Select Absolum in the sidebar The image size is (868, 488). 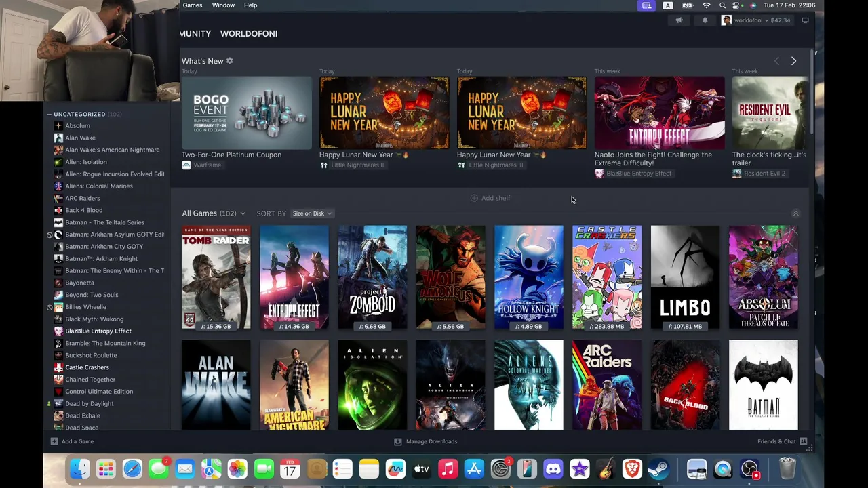(x=77, y=125)
